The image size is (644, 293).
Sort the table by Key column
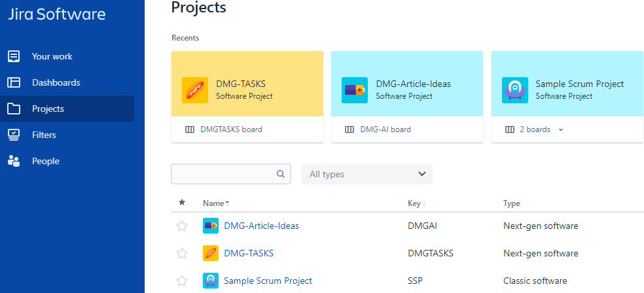(x=417, y=203)
